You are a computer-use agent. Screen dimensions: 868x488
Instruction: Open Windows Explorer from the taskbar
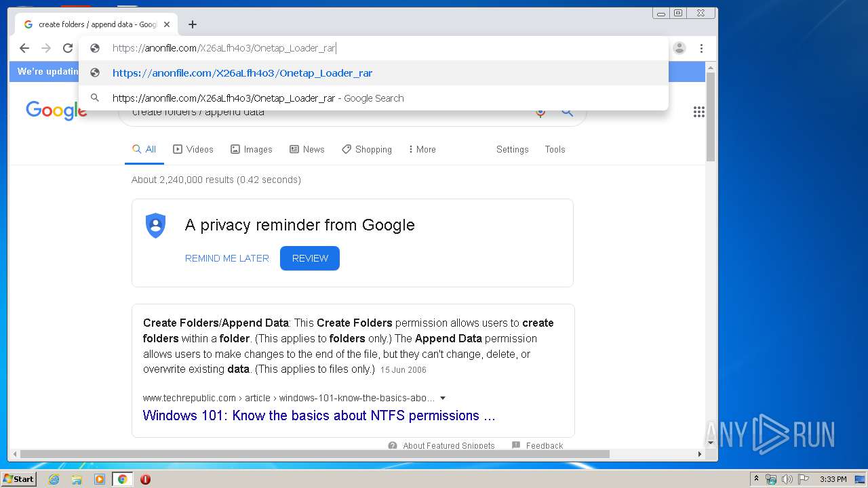coord(77,479)
